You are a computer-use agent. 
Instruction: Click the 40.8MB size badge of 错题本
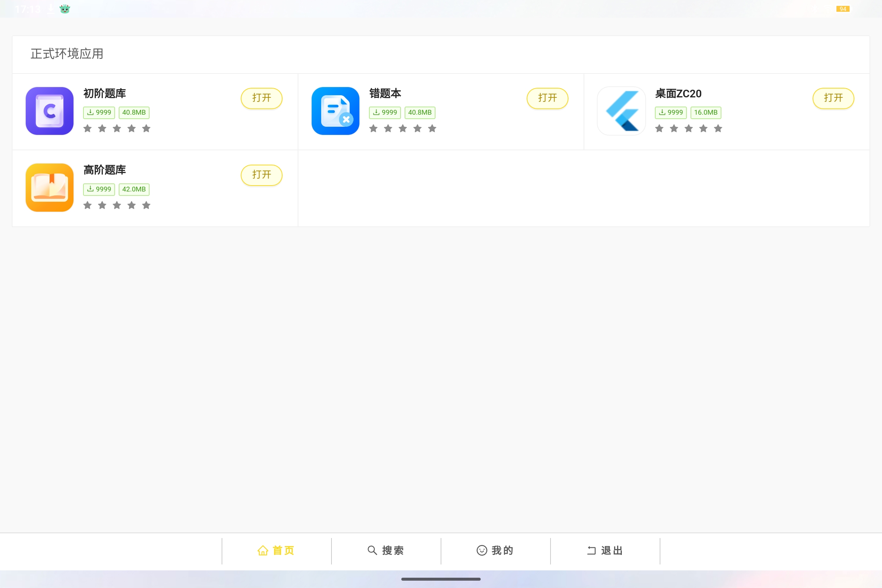[420, 112]
